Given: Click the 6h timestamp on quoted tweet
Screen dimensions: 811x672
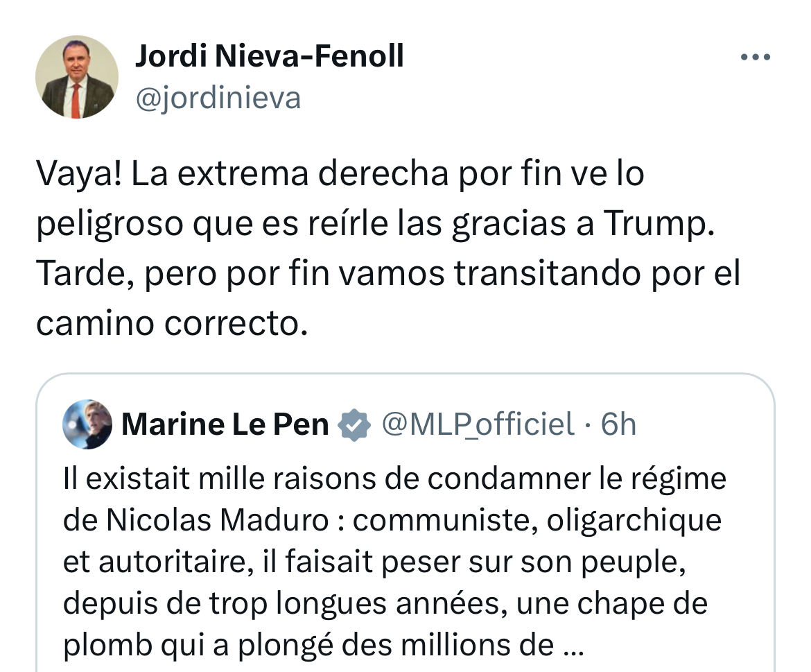Looking at the screenshot, I should click(x=618, y=424).
